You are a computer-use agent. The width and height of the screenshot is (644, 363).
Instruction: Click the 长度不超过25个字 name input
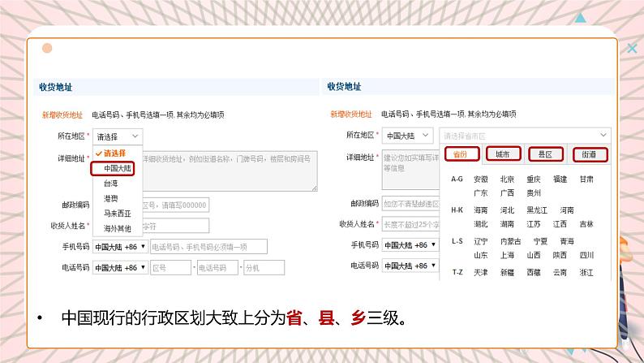tap(410, 224)
